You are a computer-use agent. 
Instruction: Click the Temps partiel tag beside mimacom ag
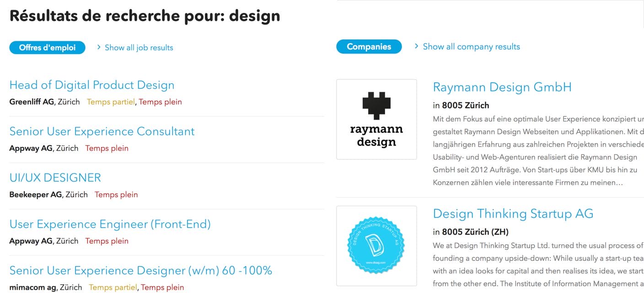click(x=113, y=287)
